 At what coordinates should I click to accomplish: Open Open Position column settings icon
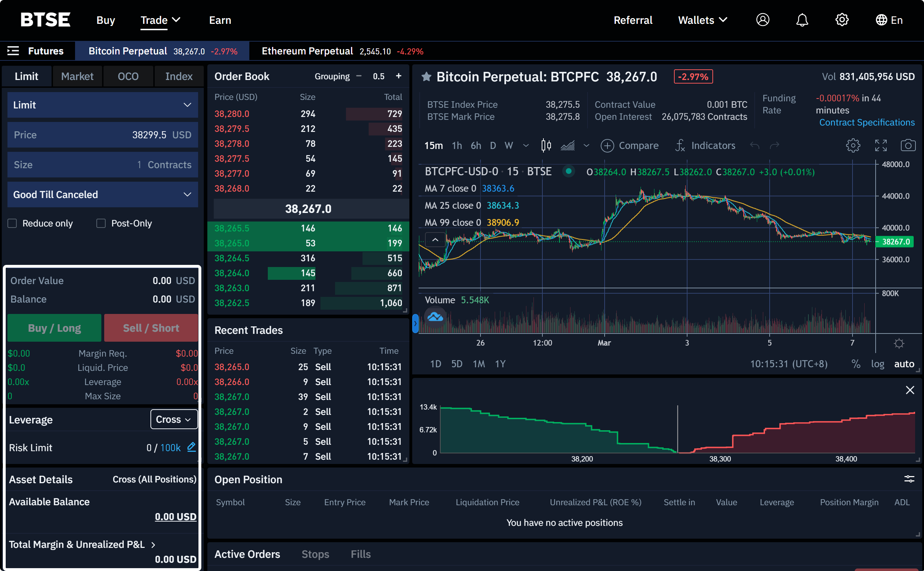pos(909,479)
